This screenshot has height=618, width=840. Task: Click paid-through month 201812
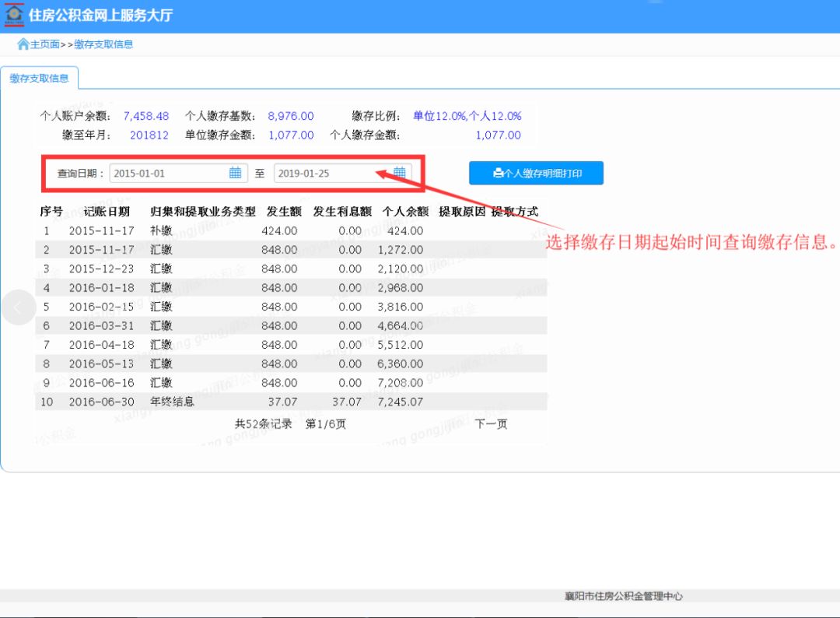pos(149,135)
